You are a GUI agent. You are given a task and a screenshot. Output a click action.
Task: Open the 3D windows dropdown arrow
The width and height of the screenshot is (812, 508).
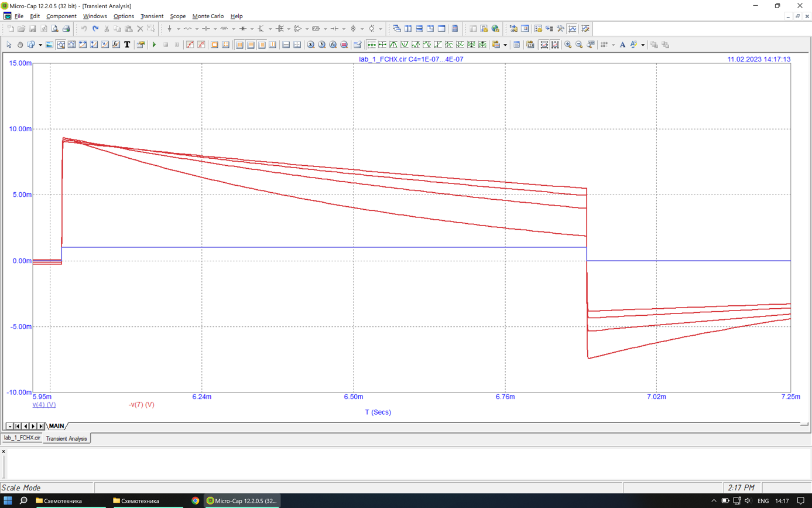tap(40, 45)
